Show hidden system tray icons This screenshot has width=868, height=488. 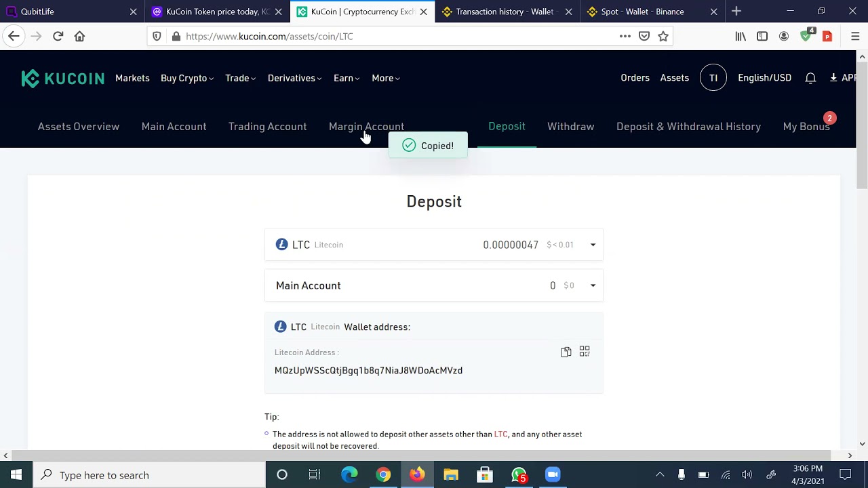660,475
